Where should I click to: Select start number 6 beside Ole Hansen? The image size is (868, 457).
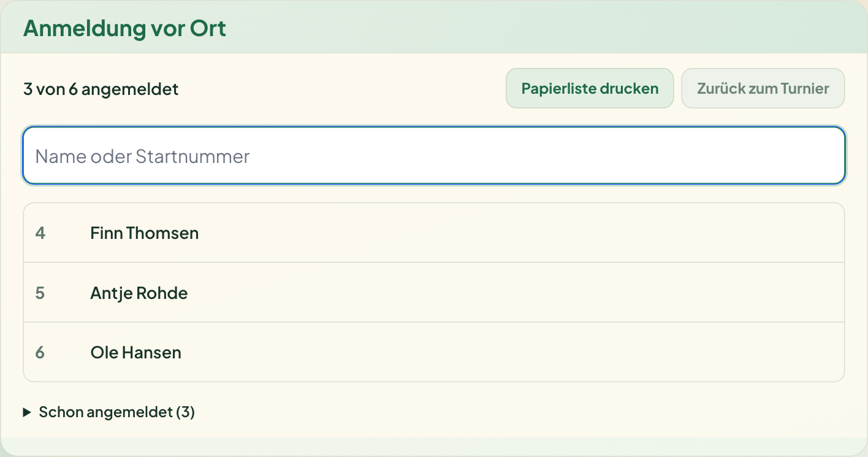coord(40,352)
